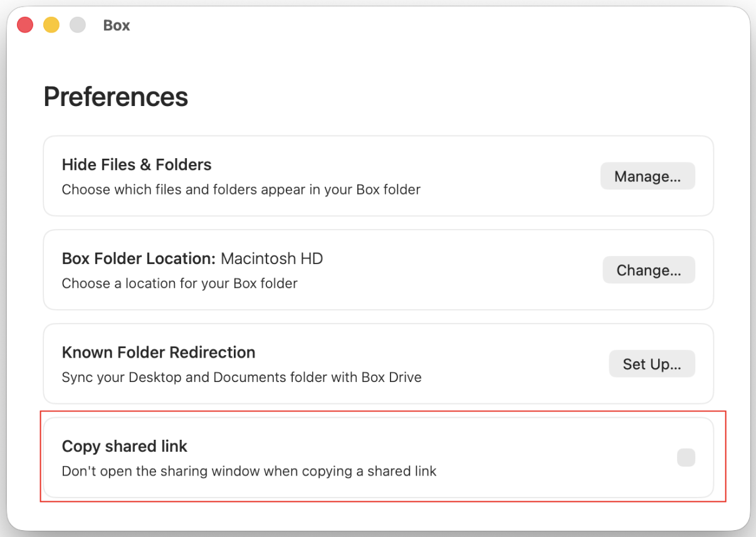756x537 pixels.
Task: Click the greyed-out zoom window button
Action: click(78, 25)
